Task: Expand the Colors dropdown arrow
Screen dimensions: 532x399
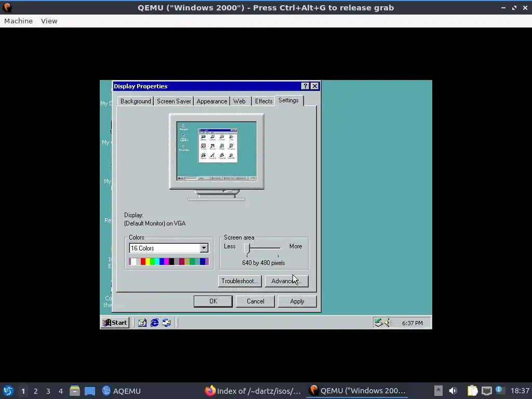Action: (x=204, y=248)
